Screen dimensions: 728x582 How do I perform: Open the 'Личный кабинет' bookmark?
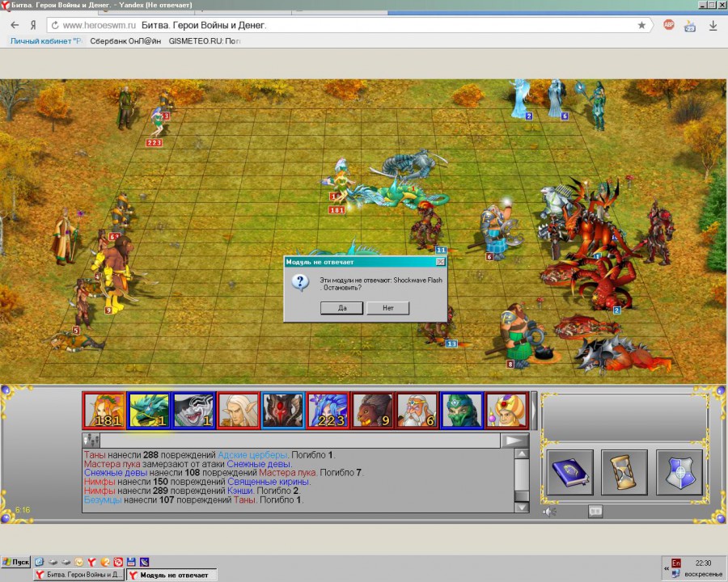coord(46,41)
